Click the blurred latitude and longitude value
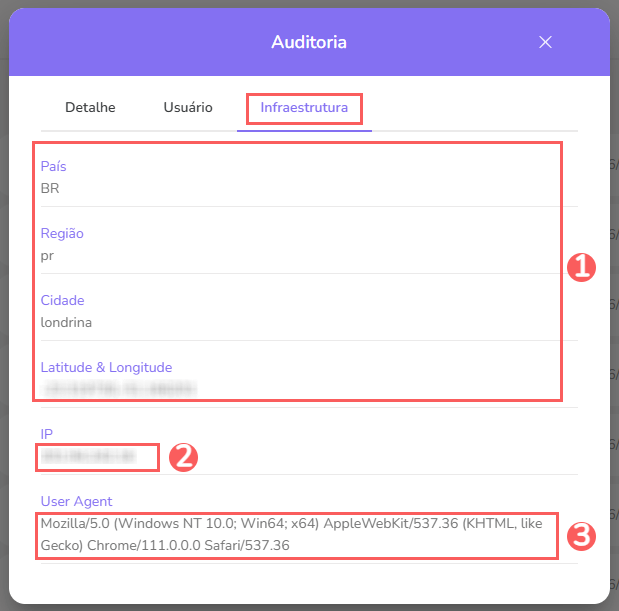Viewport: 619px width, 611px height. coord(118,387)
